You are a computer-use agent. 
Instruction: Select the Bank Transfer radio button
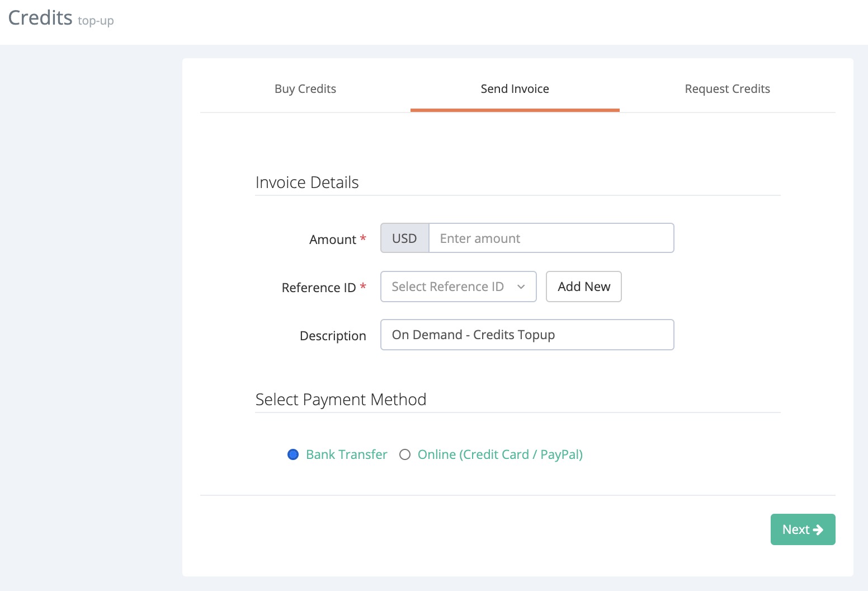(x=293, y=454)
